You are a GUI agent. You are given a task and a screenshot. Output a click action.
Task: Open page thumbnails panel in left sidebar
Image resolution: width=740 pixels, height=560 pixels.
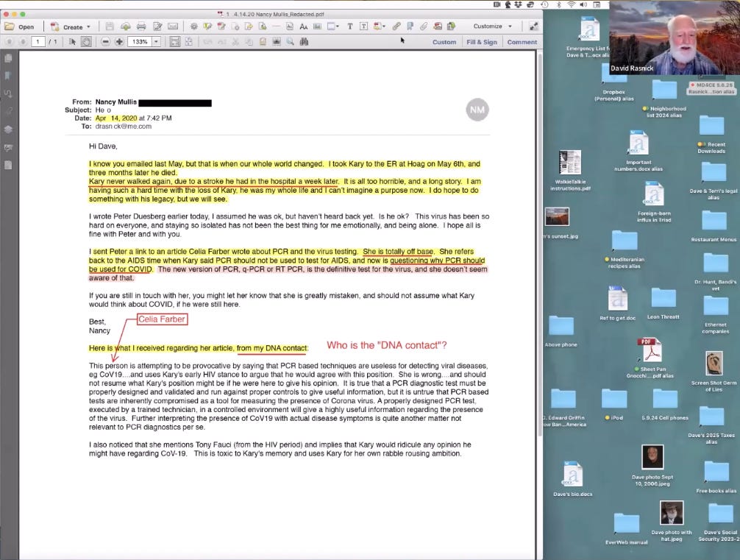8,58
